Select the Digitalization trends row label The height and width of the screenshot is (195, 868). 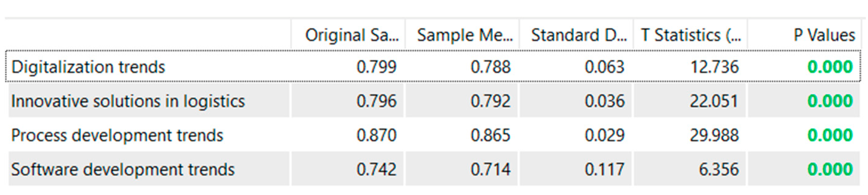88,67
